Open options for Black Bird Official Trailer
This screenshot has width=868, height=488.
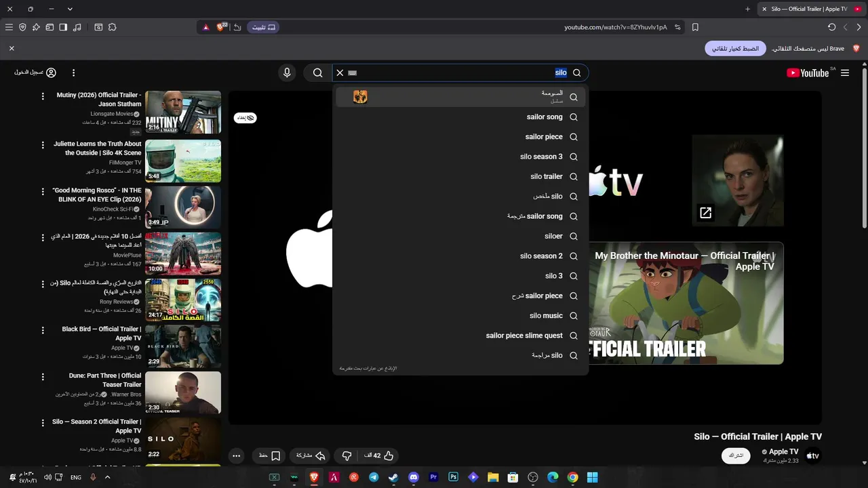[x=43, y=330]
